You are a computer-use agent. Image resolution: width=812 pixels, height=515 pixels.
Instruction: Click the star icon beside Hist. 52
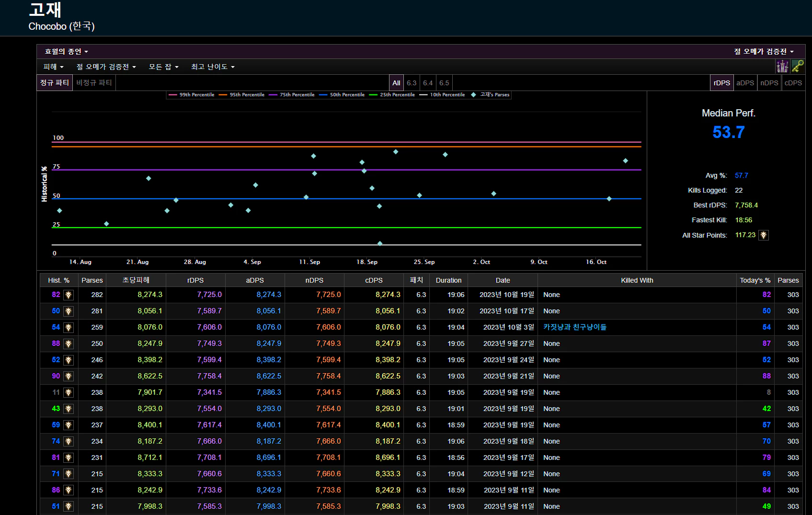coord(69,360)
